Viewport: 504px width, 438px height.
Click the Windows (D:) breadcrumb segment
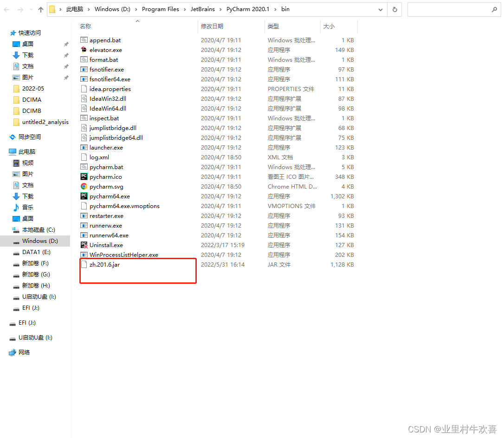112,9
